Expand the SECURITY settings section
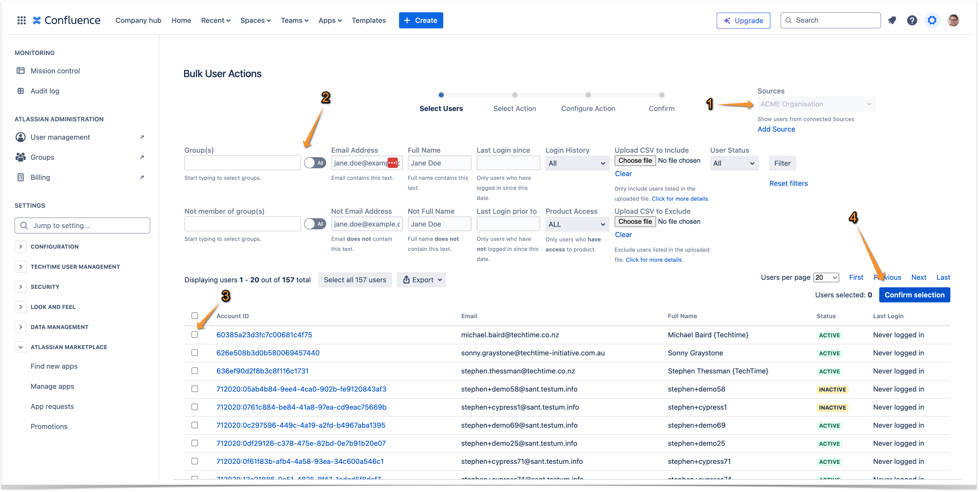The width and height of the screenshot is (980, 492). pyautogui.click(x=21, y=287)
